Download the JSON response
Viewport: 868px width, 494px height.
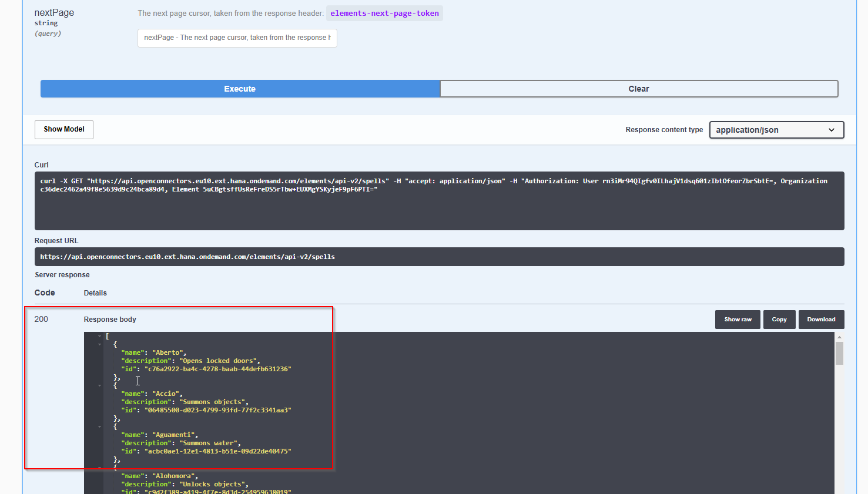point(821,319)
